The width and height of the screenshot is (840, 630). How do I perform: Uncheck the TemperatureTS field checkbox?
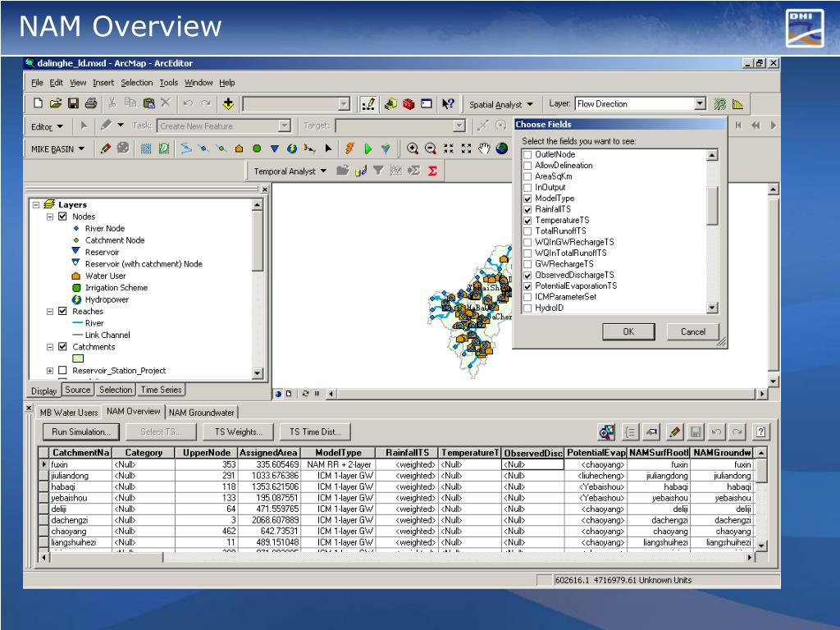[527, 220]
